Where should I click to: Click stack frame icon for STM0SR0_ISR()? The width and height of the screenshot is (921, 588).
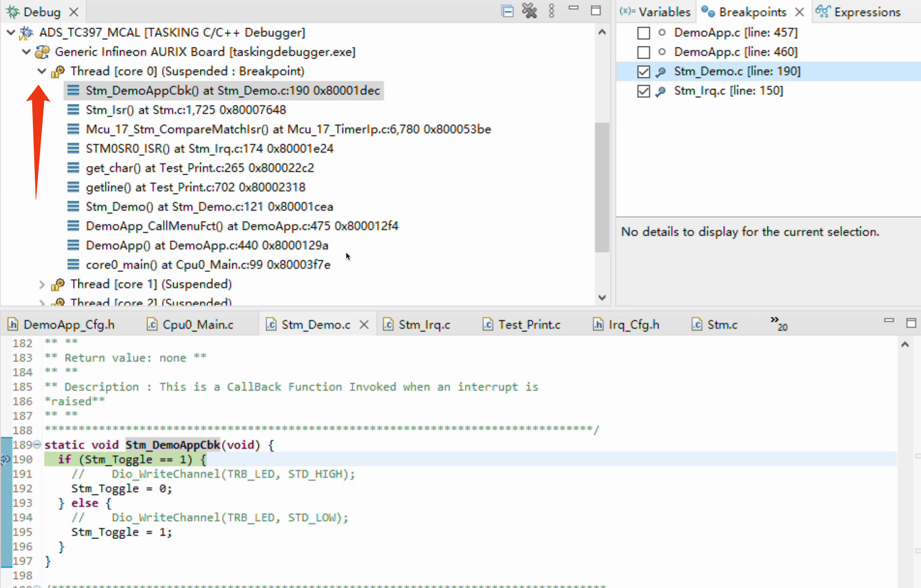pos(73,148)
